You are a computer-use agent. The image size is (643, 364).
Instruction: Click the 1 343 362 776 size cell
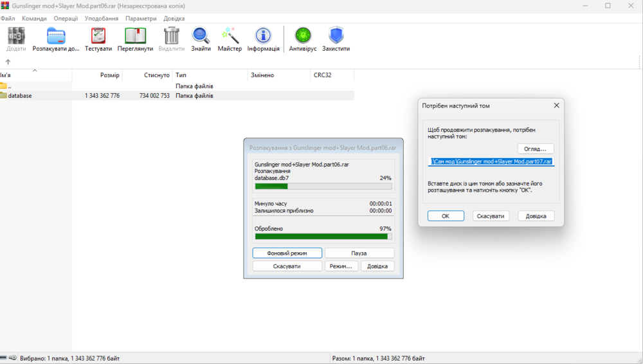pyautogui.click(x=102, y=96)
